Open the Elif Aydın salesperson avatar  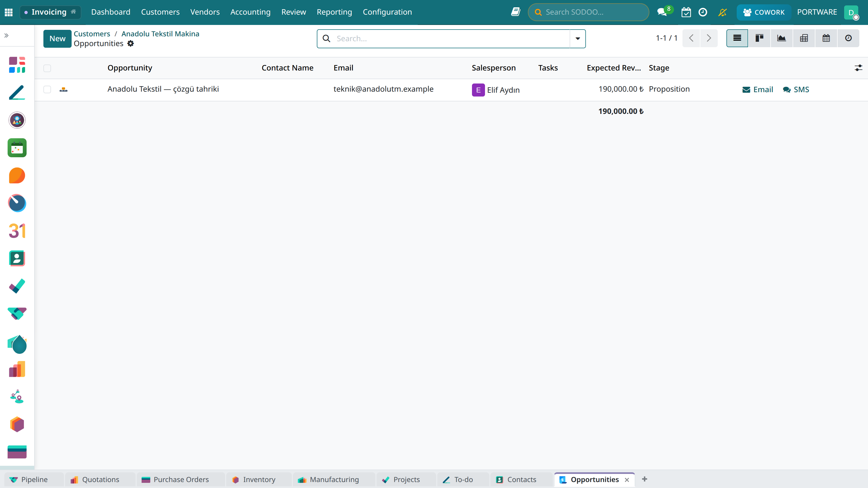point(478,90)
